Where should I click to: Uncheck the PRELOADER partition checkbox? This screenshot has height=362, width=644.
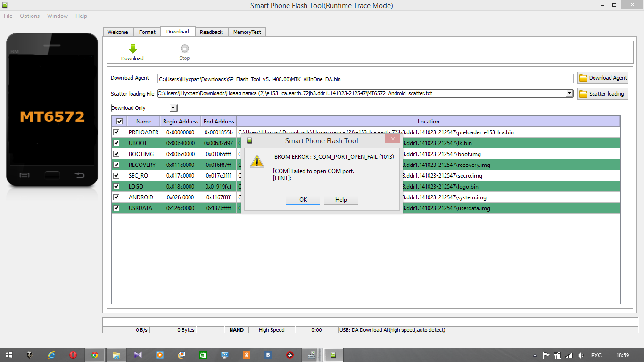(x=116, y=132)
